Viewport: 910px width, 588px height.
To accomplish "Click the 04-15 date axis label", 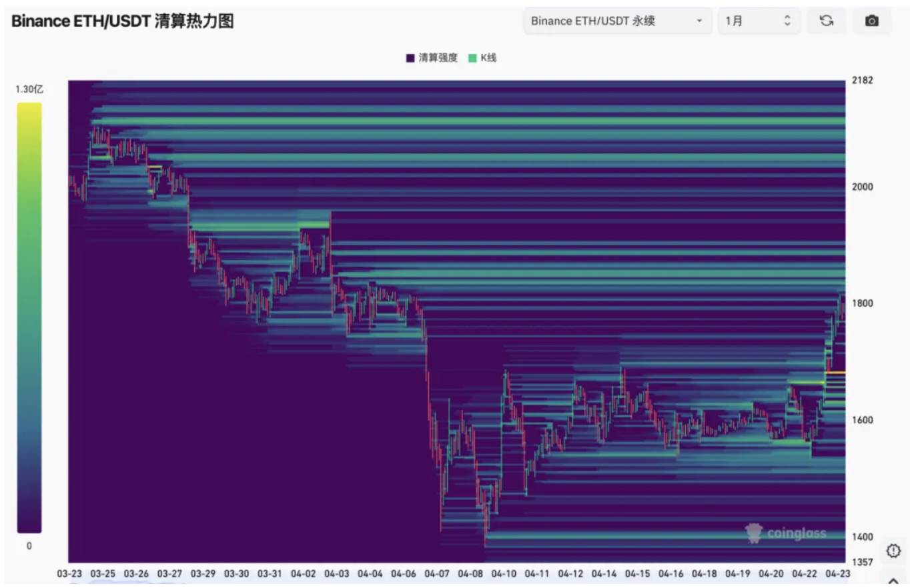I will (x=637, y=574).
